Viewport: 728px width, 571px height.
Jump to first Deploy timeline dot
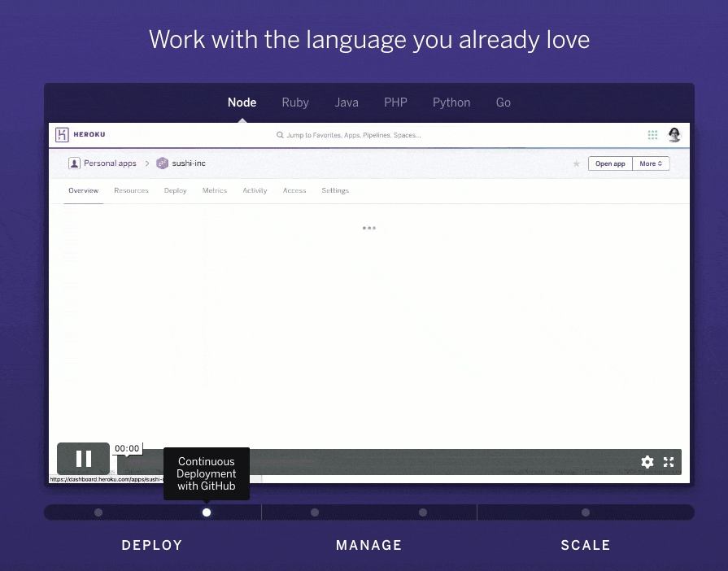click(98, 512)
